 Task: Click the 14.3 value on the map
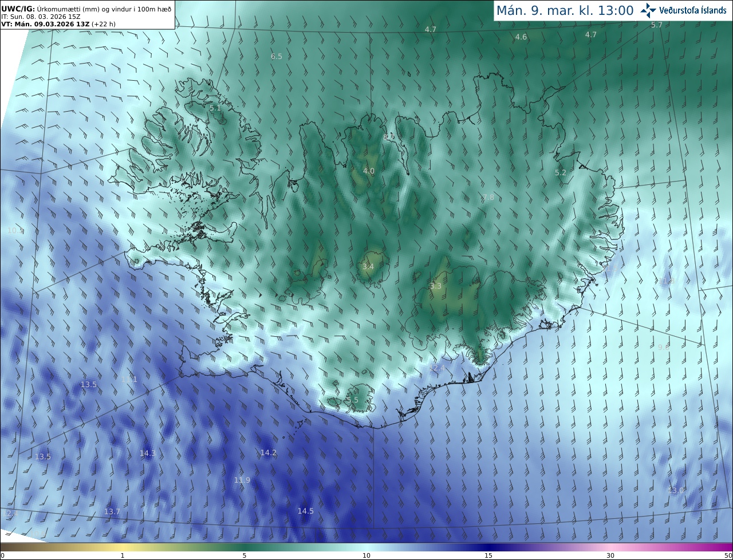[x=148, y=453]
